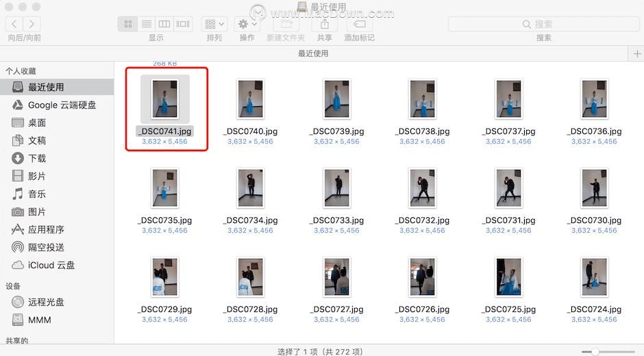Screen dimensions: 644x356
Task: Select the _DSC0739.jpg thumbnail
Action: click(x=337, y=99)
